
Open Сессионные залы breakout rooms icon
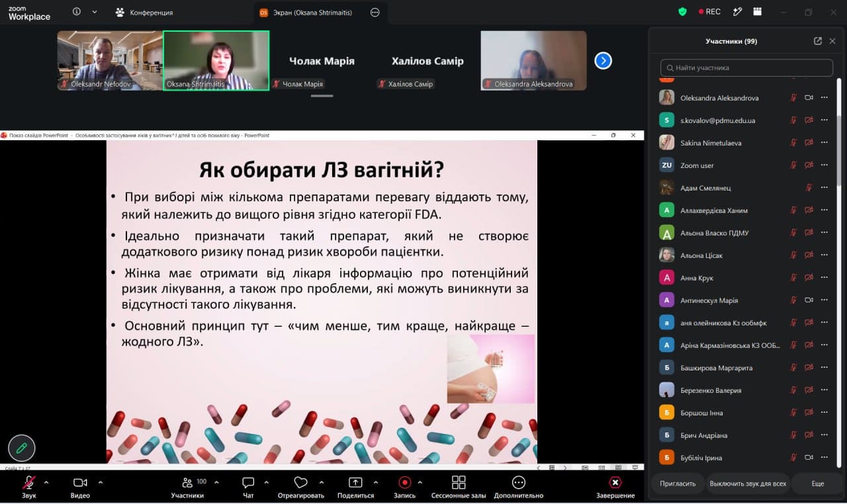point(459,482)
